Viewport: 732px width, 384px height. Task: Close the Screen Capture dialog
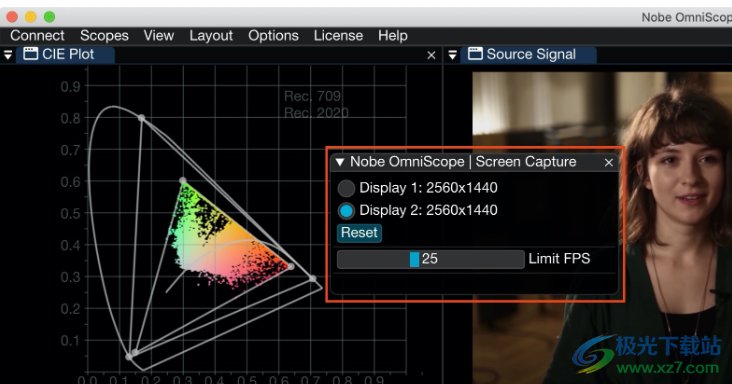point(609,162)
